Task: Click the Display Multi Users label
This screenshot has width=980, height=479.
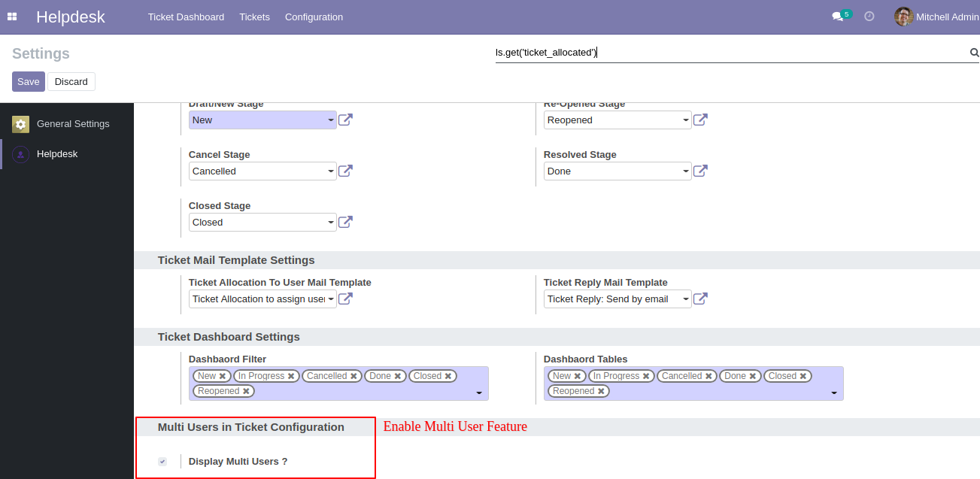Action: (238, 461)
